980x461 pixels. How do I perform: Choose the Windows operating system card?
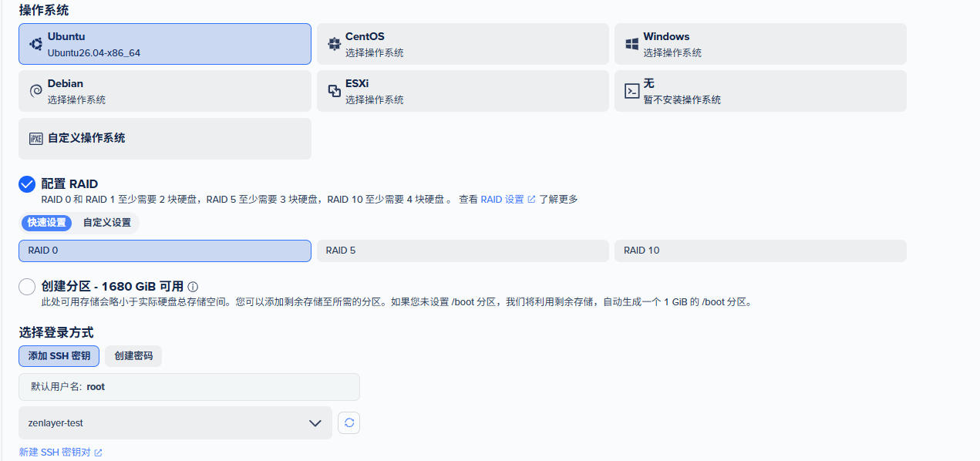(x=760, y=44)
